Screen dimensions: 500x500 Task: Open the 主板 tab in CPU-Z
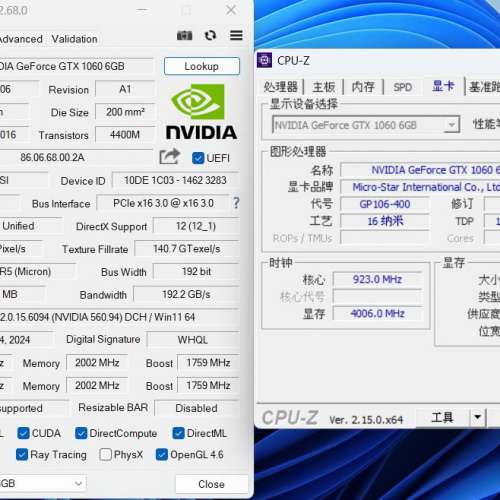coord(323,87)
